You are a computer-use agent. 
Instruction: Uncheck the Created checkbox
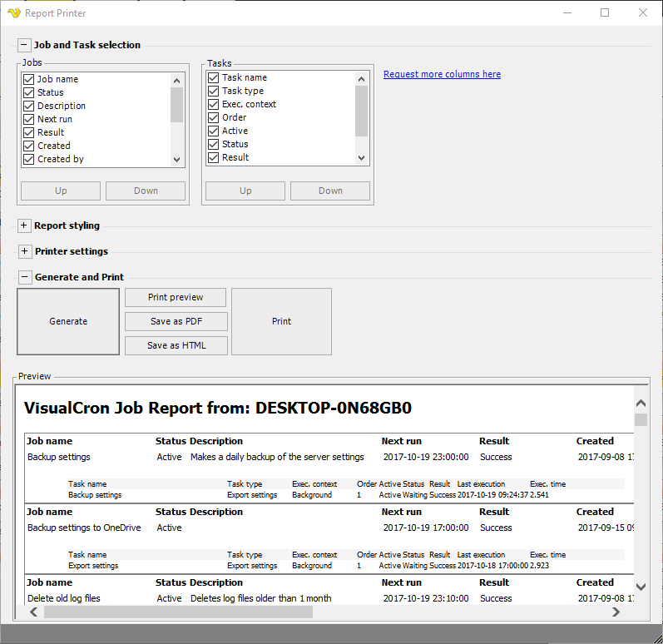[x=29, y=146]
